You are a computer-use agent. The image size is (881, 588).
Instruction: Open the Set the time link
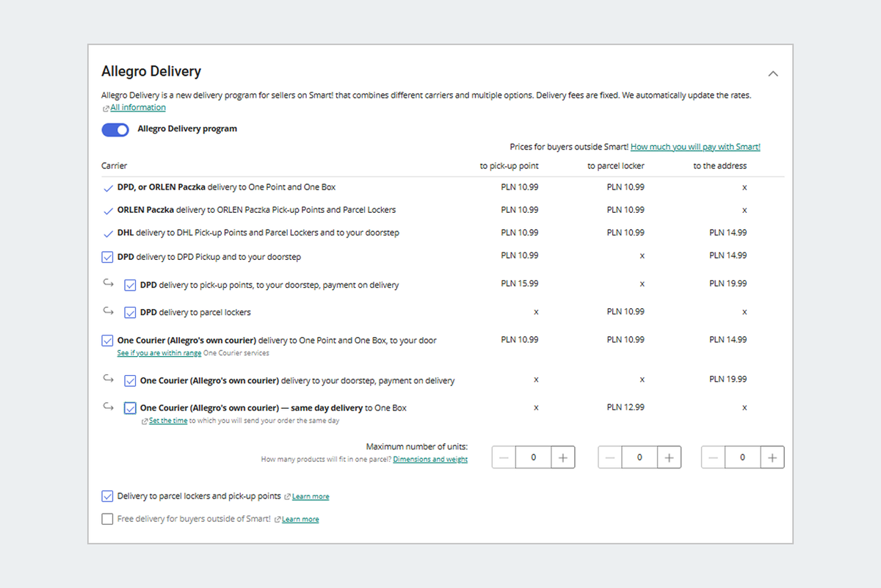tap(168, 421)
